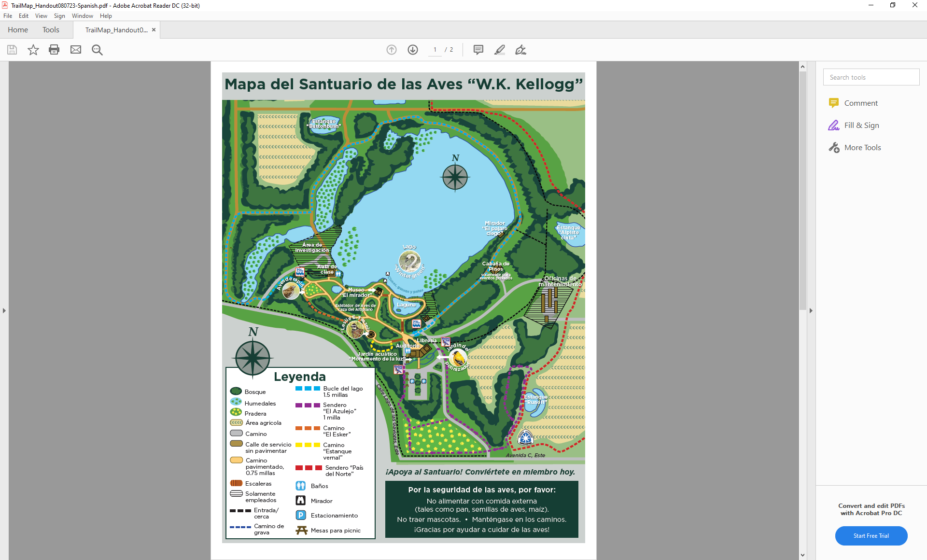Click the Adobe Acrobat PDF icon in the title bar

tap(5, 5)
